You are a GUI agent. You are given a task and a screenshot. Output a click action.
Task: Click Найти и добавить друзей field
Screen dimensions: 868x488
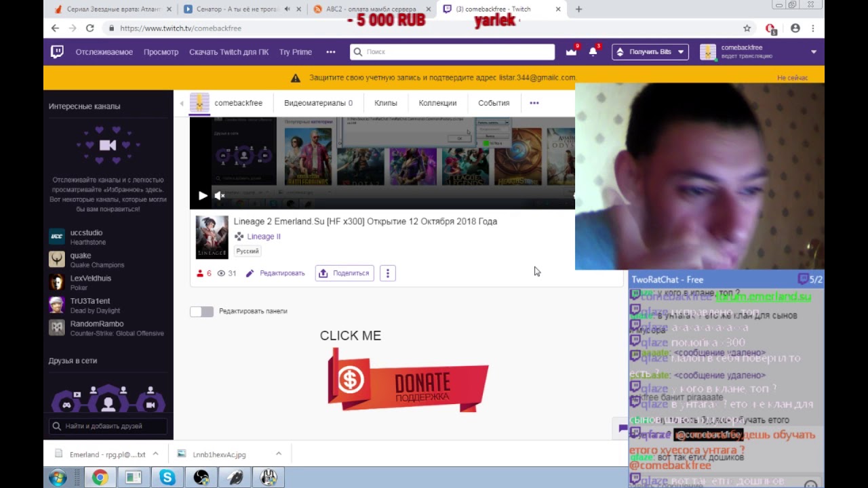point(108,426)
